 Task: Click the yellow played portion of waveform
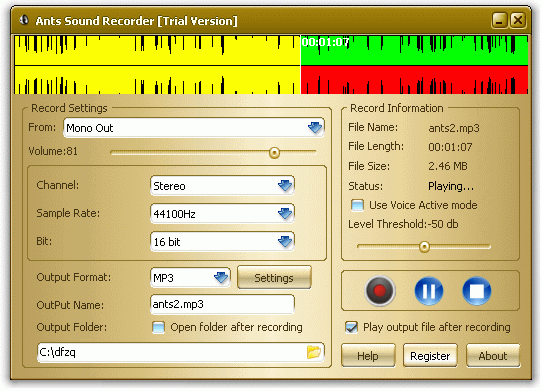(x=157, y=65)
